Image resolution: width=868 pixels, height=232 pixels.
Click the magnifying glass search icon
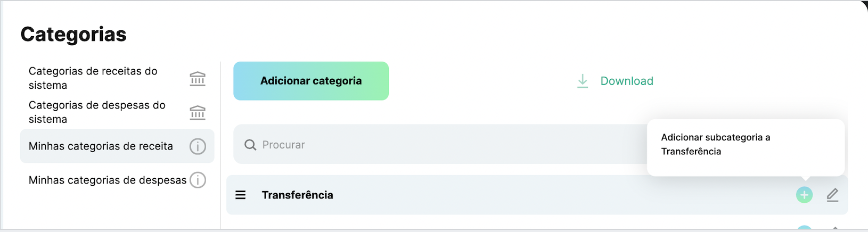point(250,145)
